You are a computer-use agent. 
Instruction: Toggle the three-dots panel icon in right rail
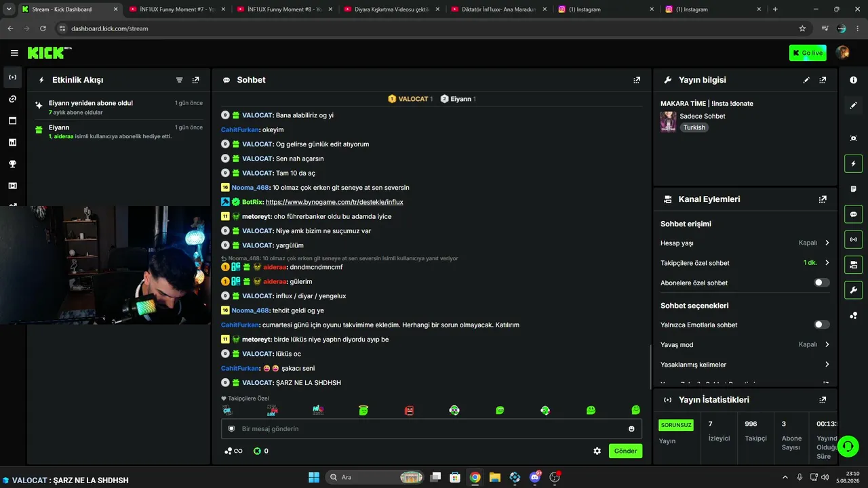click(853, 315)
